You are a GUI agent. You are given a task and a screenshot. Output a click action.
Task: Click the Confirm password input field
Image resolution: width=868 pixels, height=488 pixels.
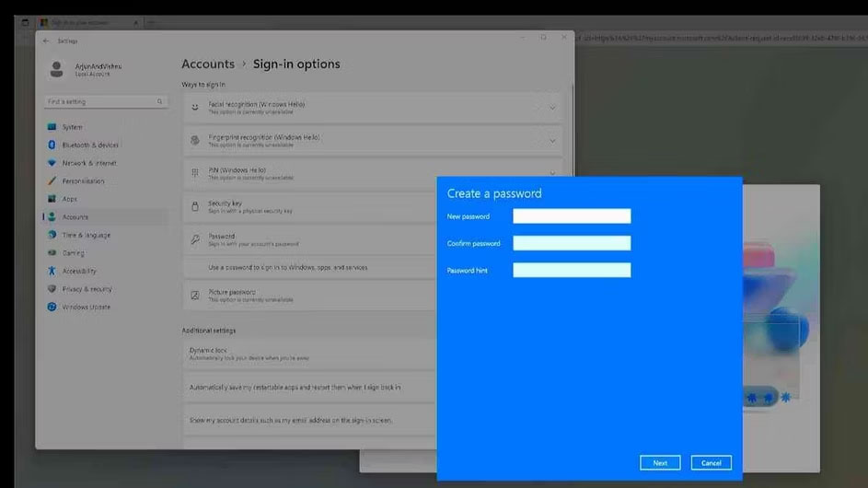pos(572,243)
